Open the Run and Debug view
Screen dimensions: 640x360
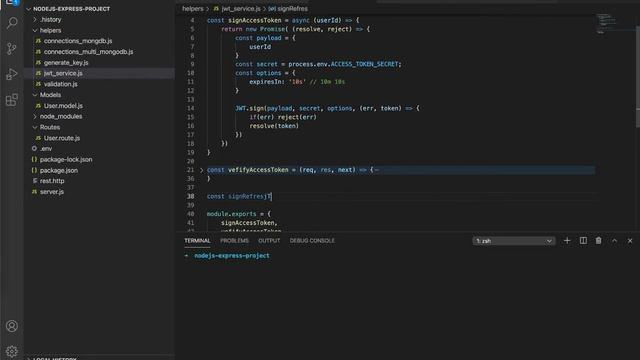tap(12, 74)
